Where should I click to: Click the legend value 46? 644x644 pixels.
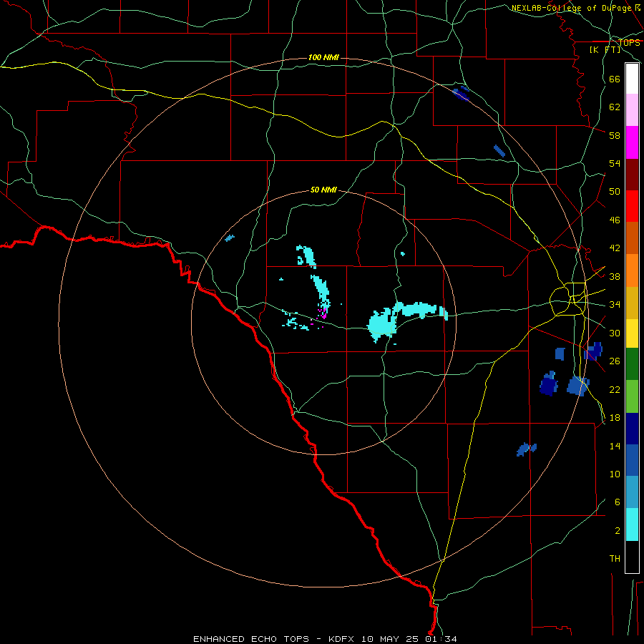coord(615,220)
